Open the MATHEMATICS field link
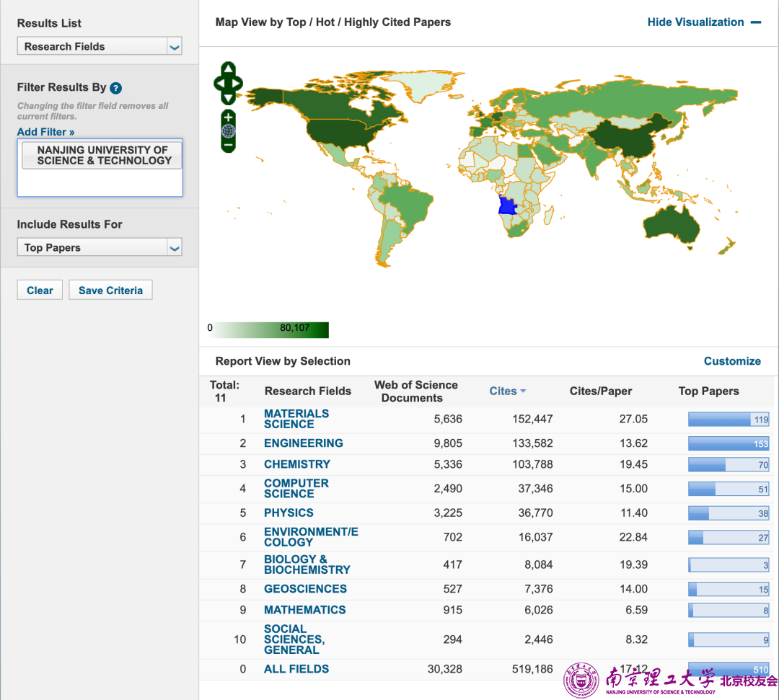 pos(305,610)
